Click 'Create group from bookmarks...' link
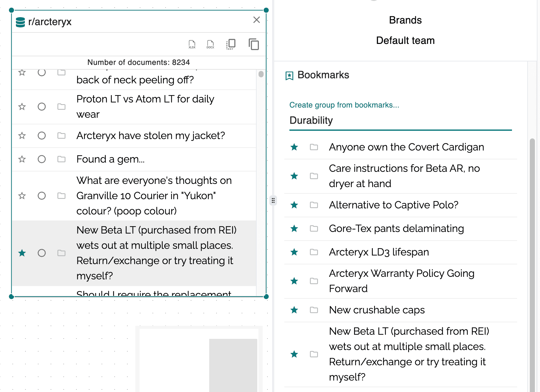 [x=344, y=105]
